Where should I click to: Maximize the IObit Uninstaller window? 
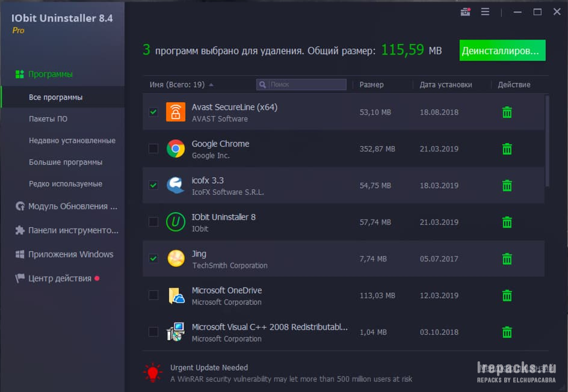click(x=537, y=12)
